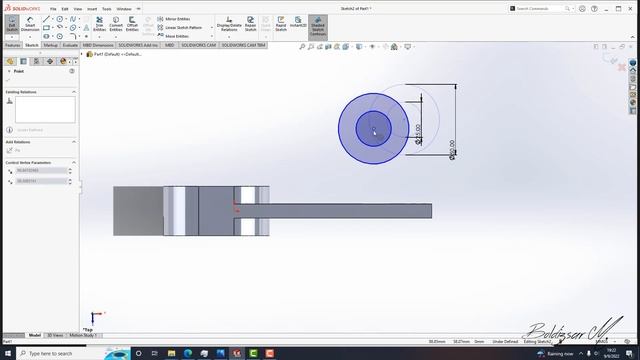
Task: Choose the Trim Entities tool
Action: [99, 24]
